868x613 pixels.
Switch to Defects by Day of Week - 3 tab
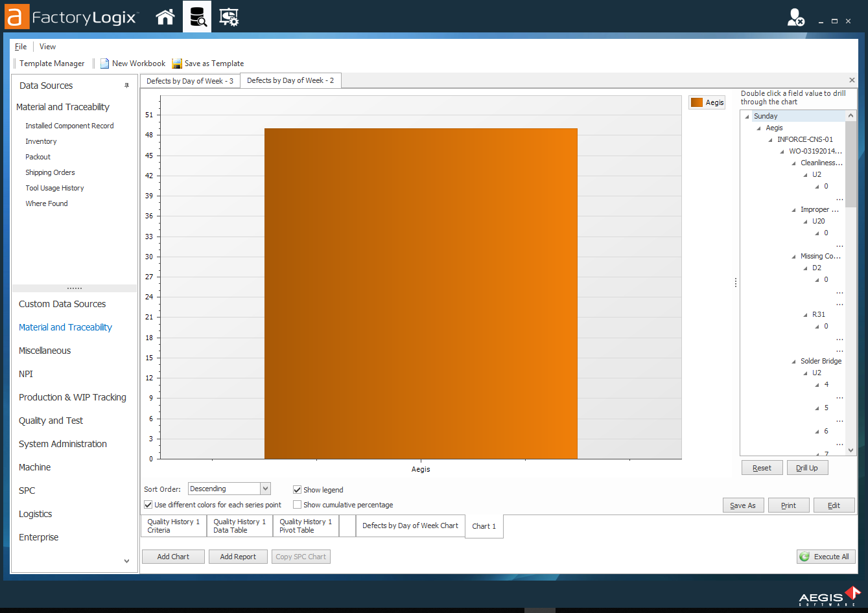(x=189, y=81)
